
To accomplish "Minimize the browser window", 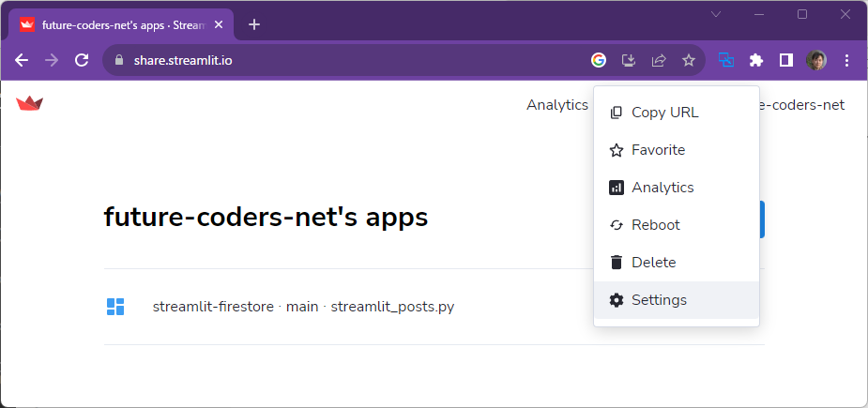I will click(x=759, y=15).
